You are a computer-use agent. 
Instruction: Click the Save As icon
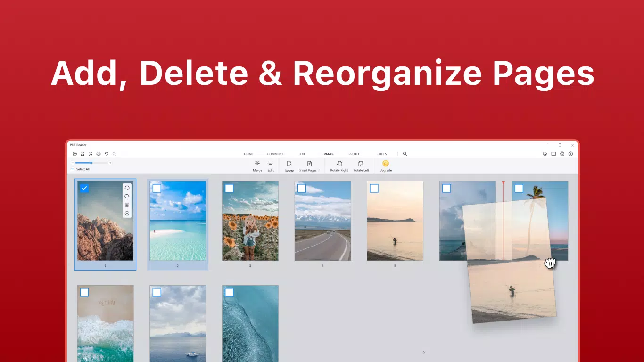click(91, 154)
